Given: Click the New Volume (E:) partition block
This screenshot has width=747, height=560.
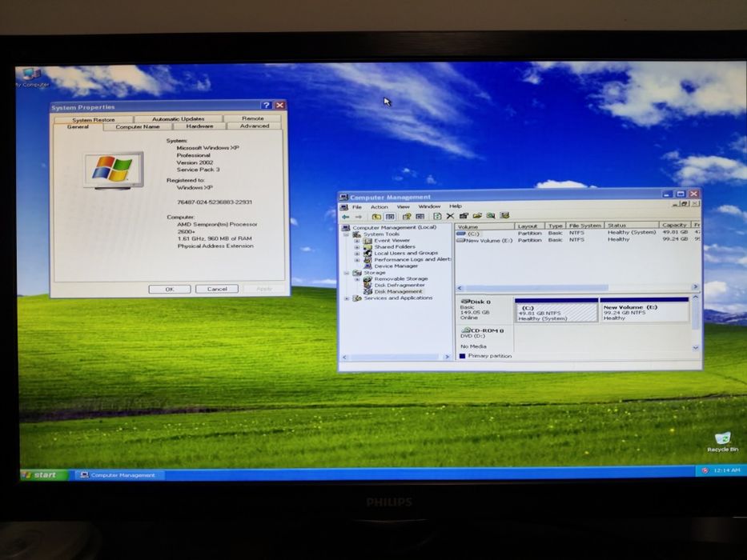Looking at the screenshot, I should (644, 310).
